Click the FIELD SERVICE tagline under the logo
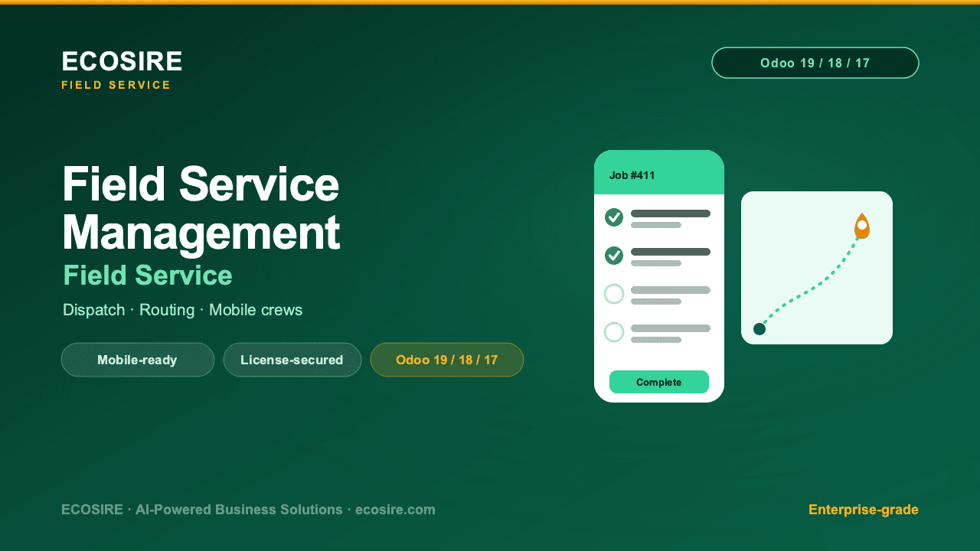Viewport: 980px width, 551px height. (116, 85)
